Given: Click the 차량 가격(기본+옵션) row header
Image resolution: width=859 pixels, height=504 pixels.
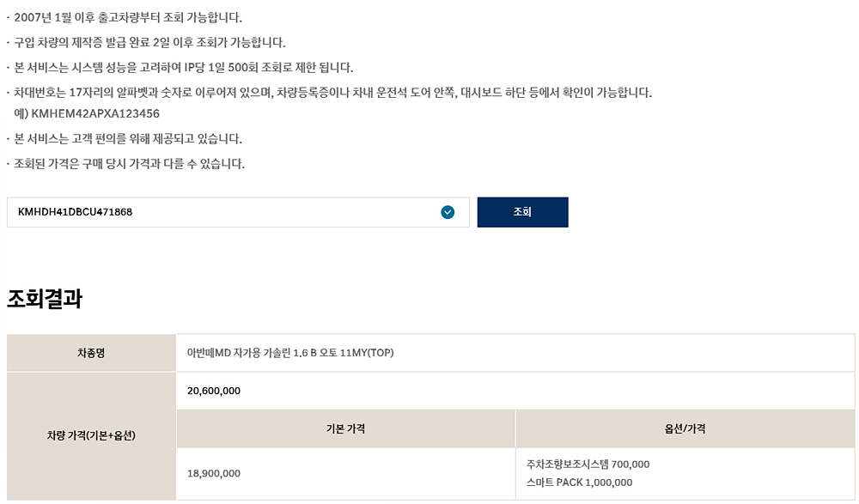Looking at the screenshot, I should (x=91, y=436).
